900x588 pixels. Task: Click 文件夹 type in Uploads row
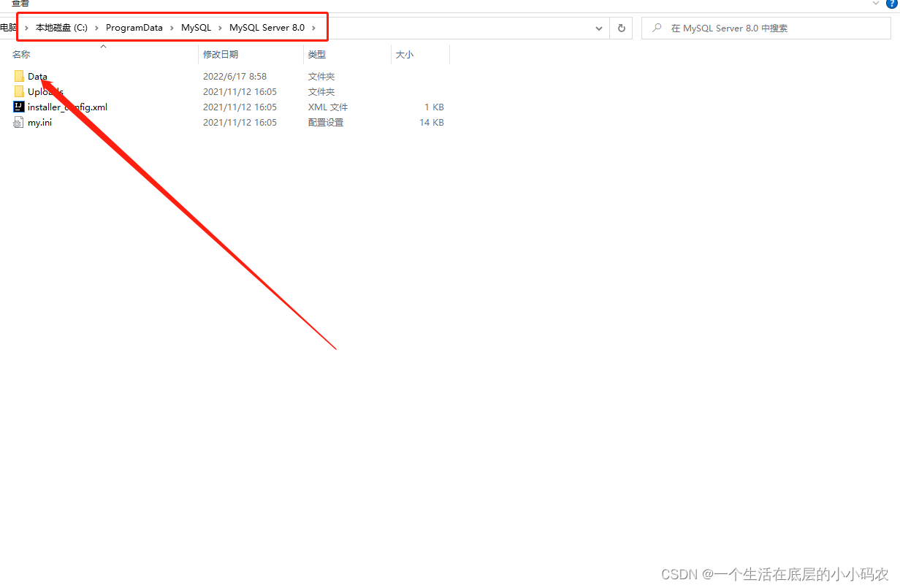point(321,91)
